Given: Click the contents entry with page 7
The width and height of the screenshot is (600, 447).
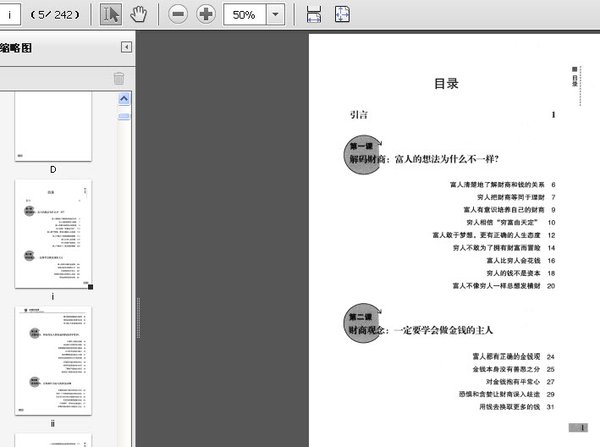Looking at the screenshot, I should pyautogui.click(x=516, y=197).
